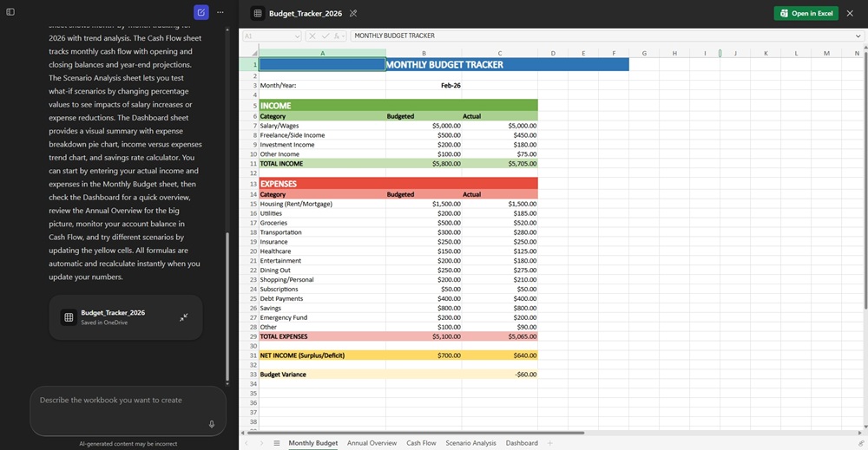The height and width of the screenshot is (450, 868).
Task: Select the Debt Payments budgeted $400.00 cell
Action: [x=424, y=298]
